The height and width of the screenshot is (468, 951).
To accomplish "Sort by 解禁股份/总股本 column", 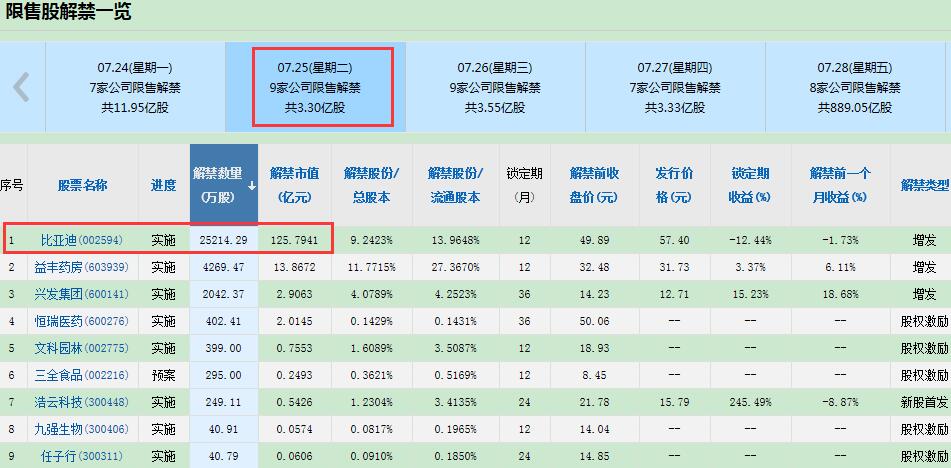I will (371, 185).
